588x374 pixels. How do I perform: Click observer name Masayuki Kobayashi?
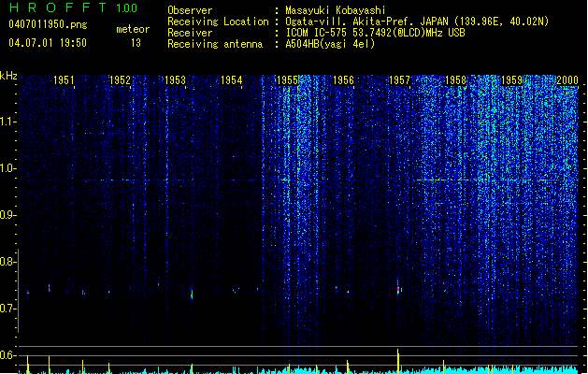click(336, 10)
